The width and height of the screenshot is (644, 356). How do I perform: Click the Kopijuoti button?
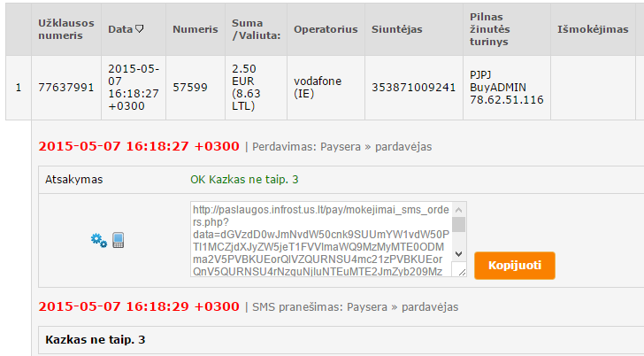click(515, 266)
